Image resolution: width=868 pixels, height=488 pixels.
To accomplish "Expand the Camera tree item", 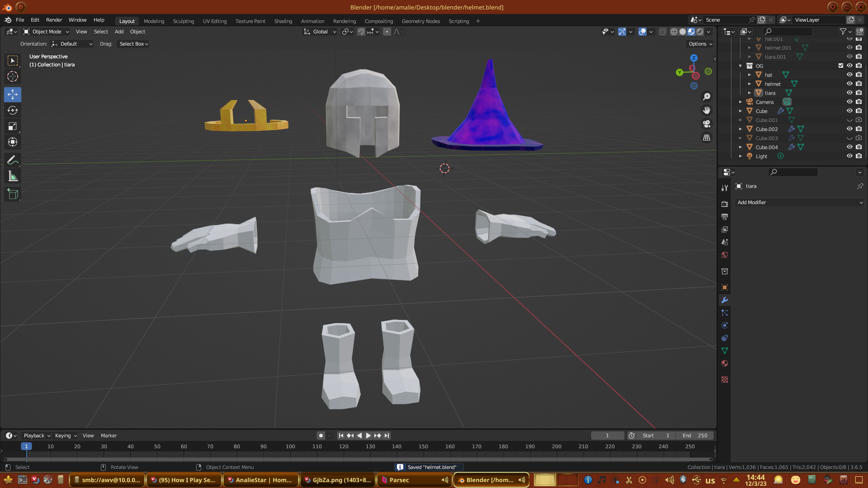I will 741,102.
